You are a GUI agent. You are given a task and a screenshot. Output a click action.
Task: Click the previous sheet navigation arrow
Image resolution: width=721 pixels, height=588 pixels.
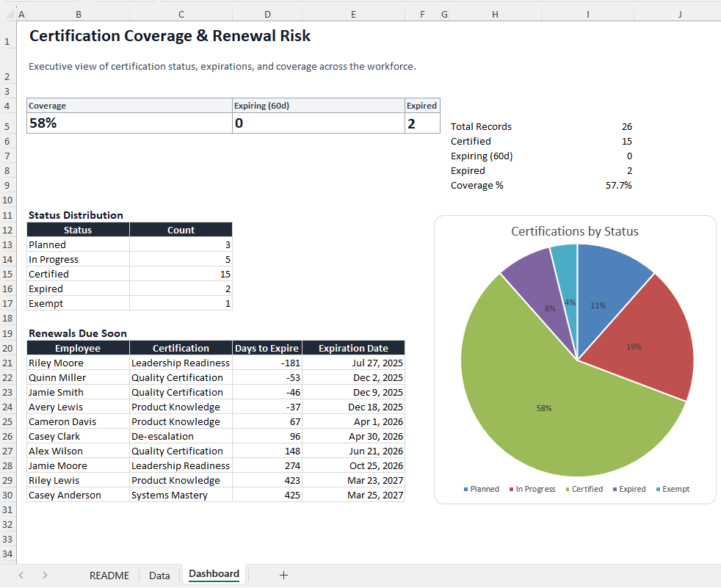coord(21,575)
